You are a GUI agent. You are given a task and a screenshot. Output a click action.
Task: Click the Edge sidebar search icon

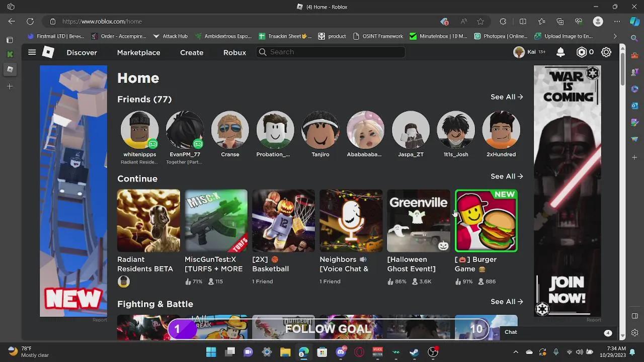pyautogui.click(x=634, y=38)
